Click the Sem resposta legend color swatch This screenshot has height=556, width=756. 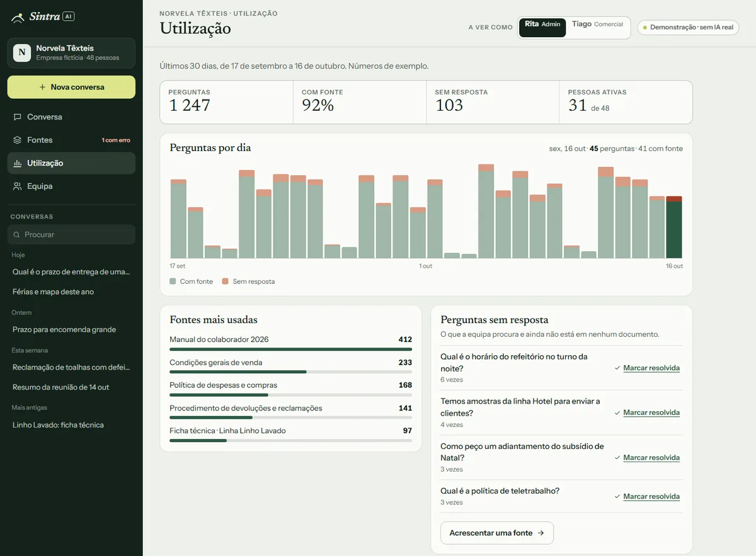[x=226, y=281]
